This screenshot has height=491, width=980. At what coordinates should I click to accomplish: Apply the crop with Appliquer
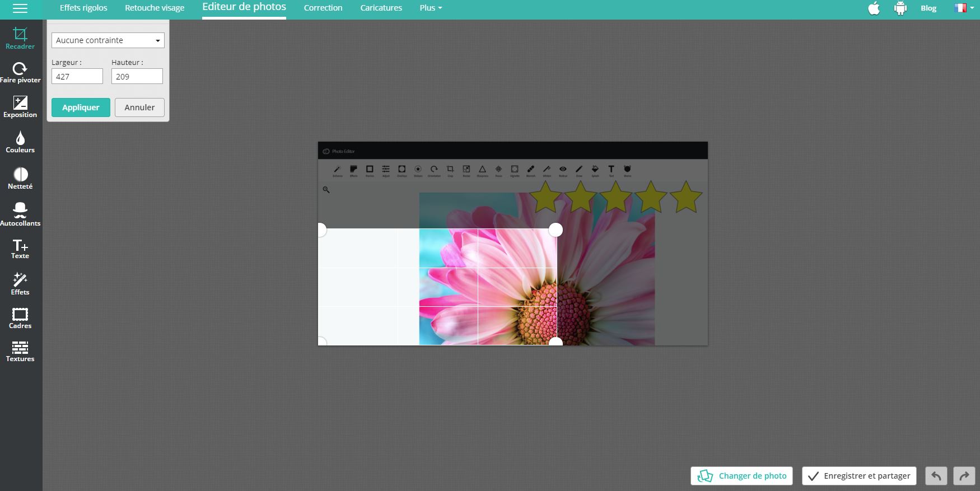81,107
